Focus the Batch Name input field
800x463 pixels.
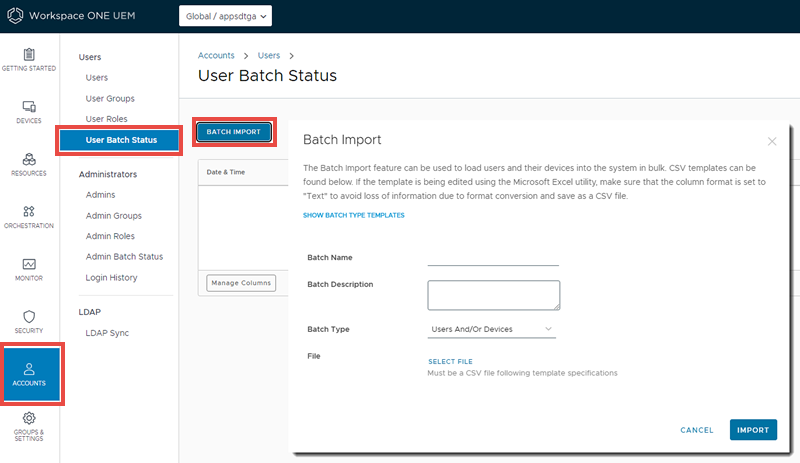pos(493,258)
